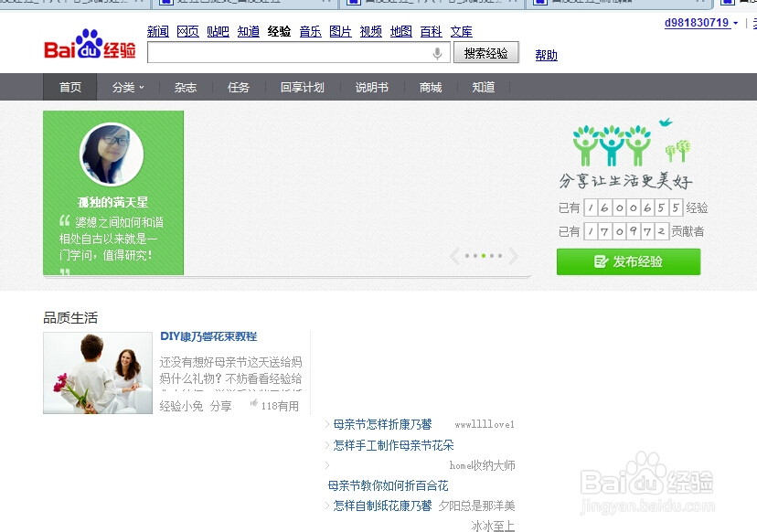This screenshot has height=532, width=757.
Task: Click the 文库 top link
Action: click(x=462, y=32)
